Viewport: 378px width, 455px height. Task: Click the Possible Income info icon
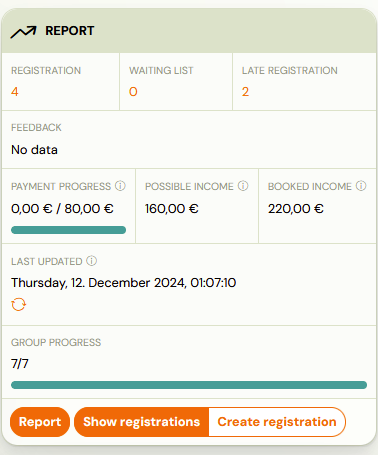click(243, 186)
